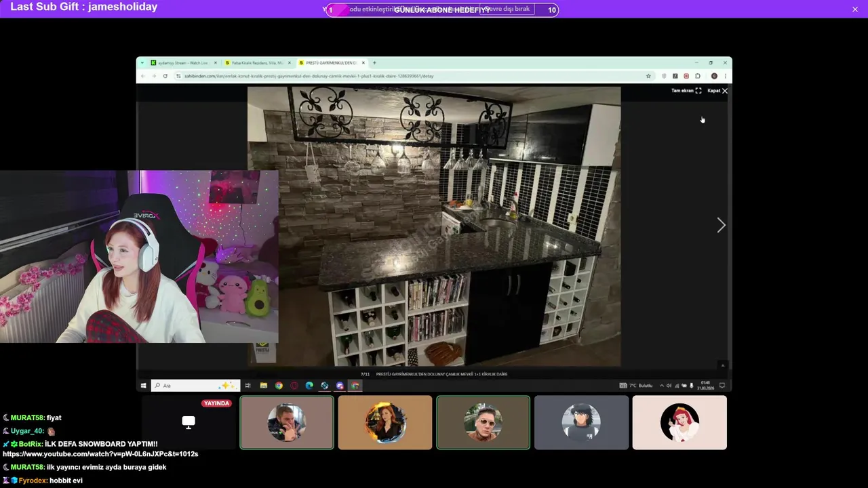Select the PRESTİJ GAYRİMENKUL'DEN browser tab
Screen dimensions: 868x488
click(x=331, y=63)
